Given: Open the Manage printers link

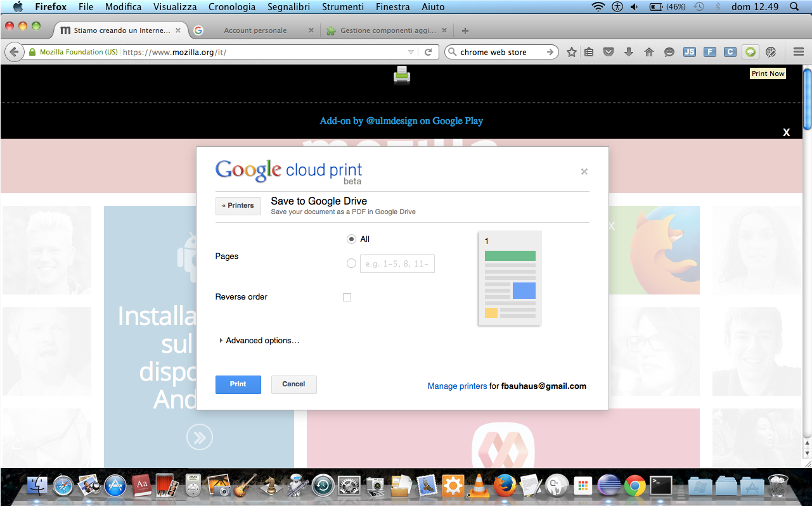Looking at the screenshot, I should pos(457,386).
